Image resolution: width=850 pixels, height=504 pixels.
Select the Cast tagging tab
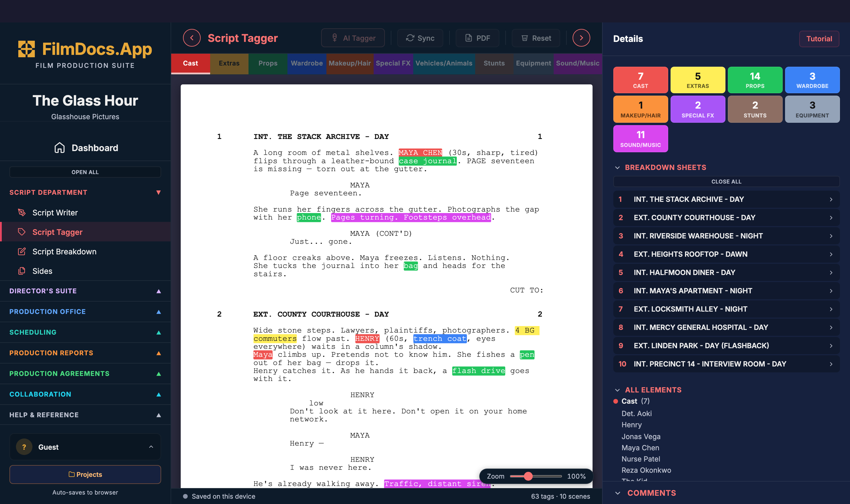click(x=190, y=63)
